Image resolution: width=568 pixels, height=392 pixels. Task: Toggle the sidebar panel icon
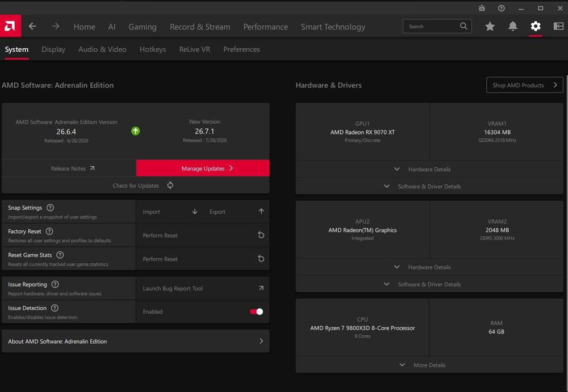(558, 26)
